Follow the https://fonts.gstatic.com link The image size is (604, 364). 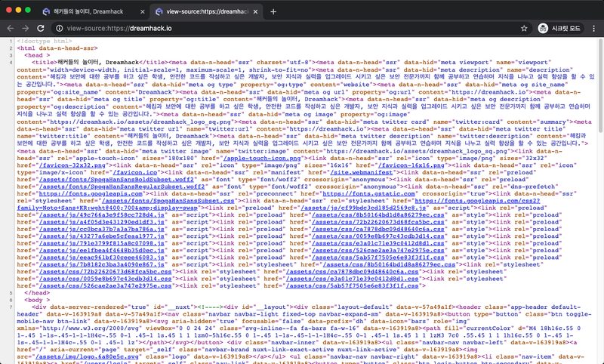coord(368,194)
